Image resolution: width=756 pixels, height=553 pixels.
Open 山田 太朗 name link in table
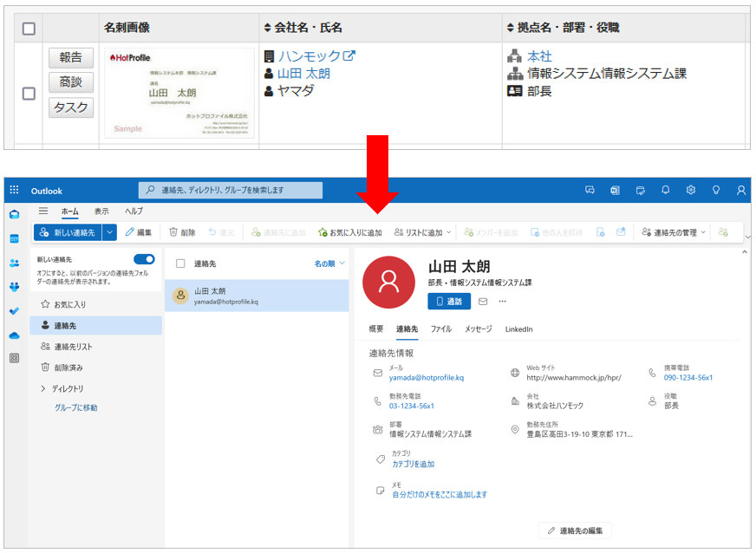[x=303, y=74]
